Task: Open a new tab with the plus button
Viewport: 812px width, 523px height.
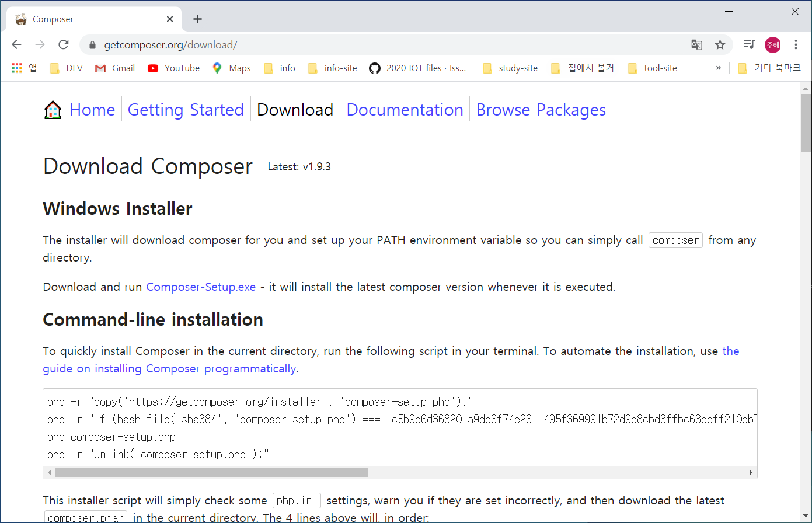Action: (x=198, y=19)
